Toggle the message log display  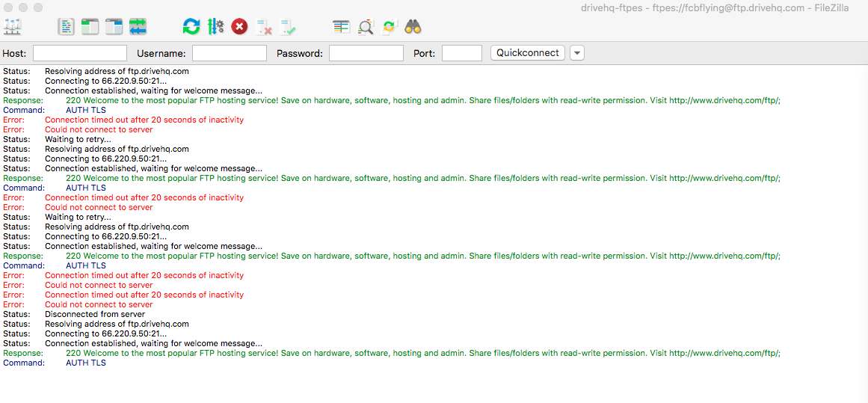click(x=66, y=26)
